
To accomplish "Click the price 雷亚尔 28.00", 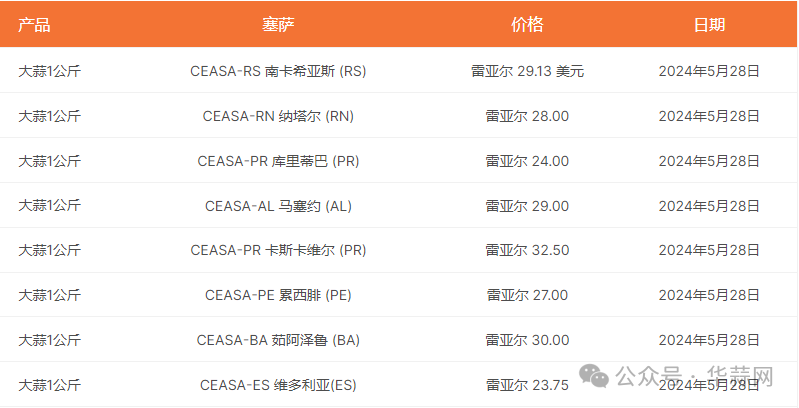I will click(x=527, y=116).
